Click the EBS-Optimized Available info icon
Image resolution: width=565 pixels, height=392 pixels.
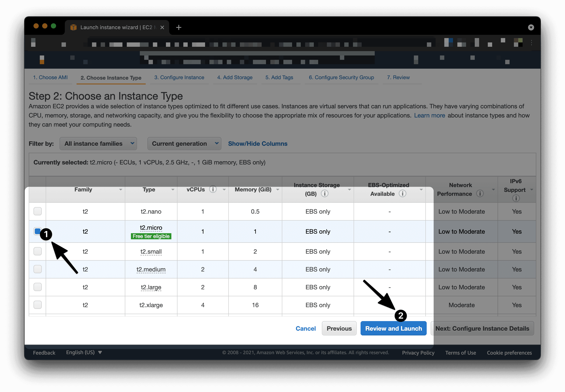402,194
